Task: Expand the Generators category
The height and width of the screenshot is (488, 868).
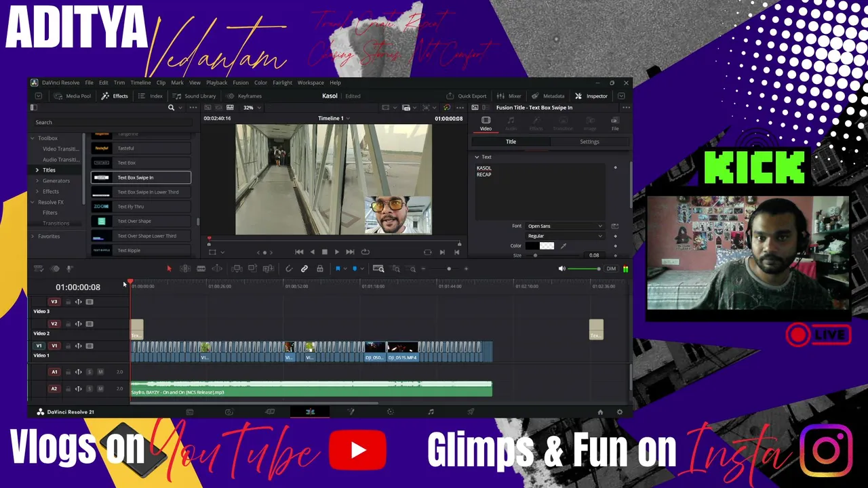Action: (x=37, y=181)
